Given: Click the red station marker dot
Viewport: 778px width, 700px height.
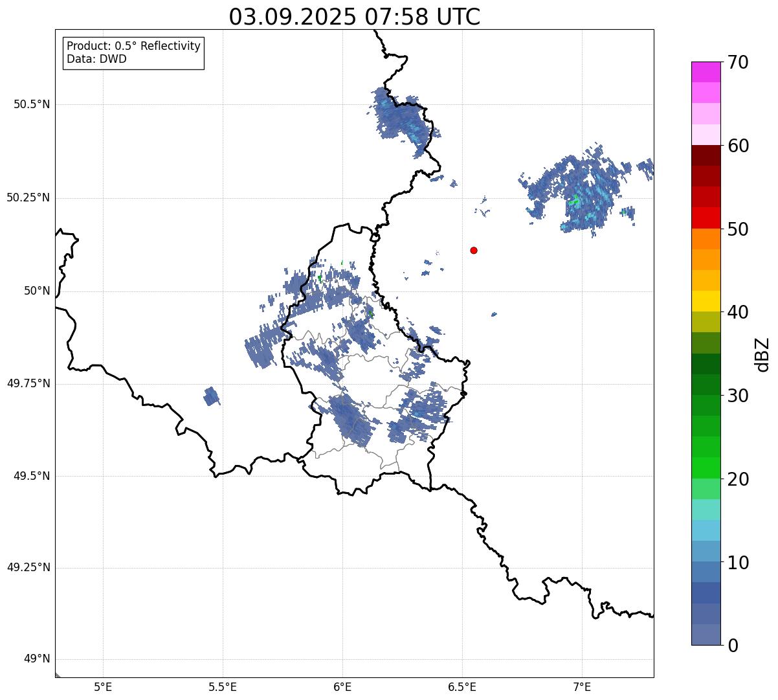Looking at the screenshot, I should click(474, 250).
